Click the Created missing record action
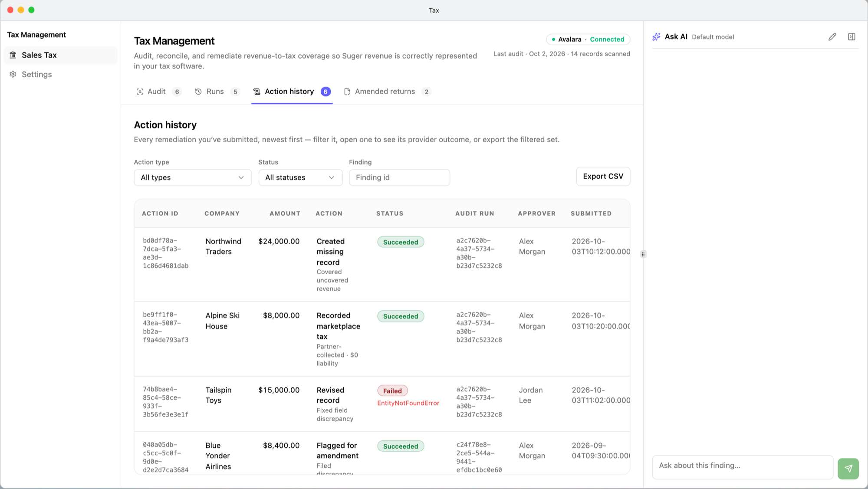Viewport: 868px width, 489px height. [330, 252]
